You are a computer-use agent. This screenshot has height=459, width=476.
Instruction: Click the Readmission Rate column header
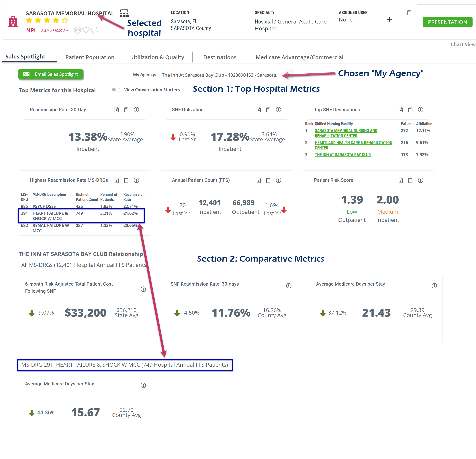click(x=134, y=197)
